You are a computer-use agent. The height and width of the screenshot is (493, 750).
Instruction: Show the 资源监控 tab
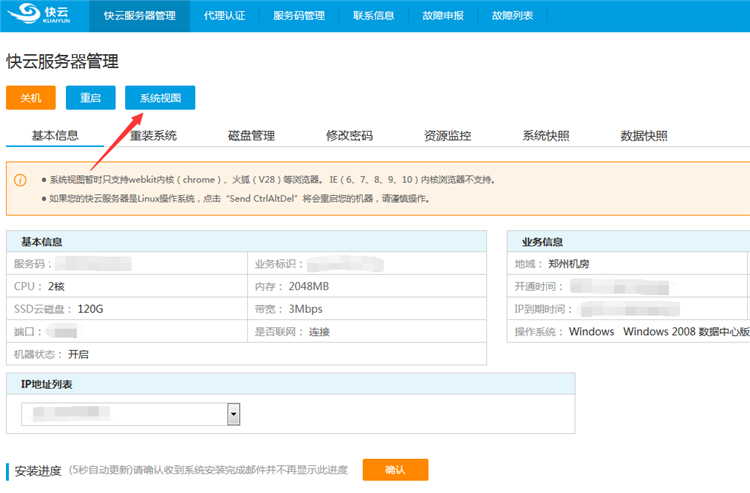point(447,136)
